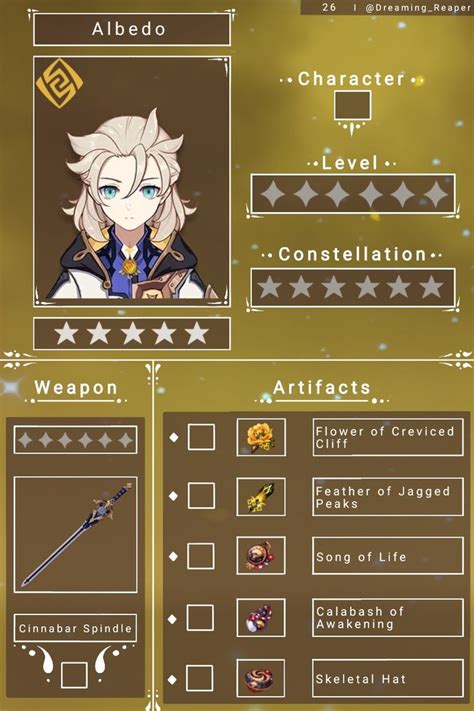Check the box below Cinnabar Spindle label
This screenshot has width=474, height=711.
[x=74, y=675]
